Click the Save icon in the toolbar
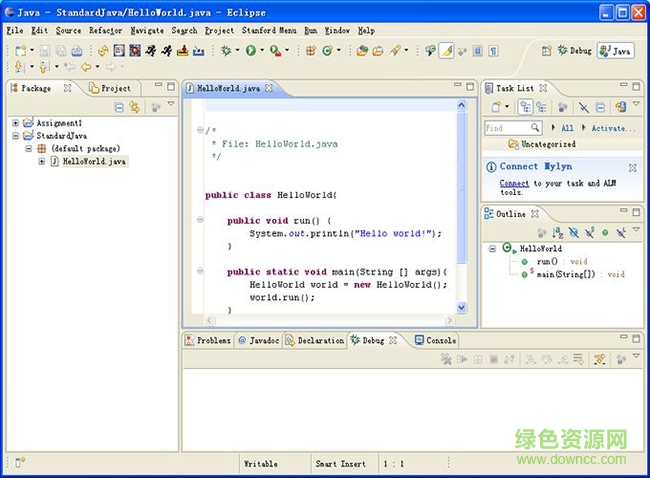 point(45,50)
